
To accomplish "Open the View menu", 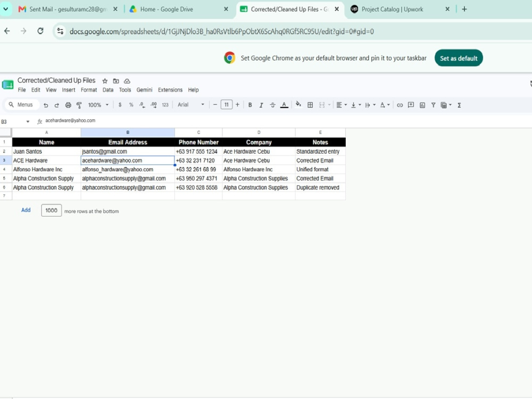I will pyautogui.click(x=51, y=90).
